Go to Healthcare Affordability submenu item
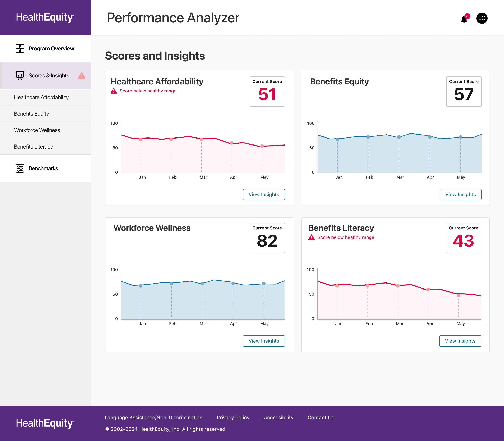 (45, 97)
